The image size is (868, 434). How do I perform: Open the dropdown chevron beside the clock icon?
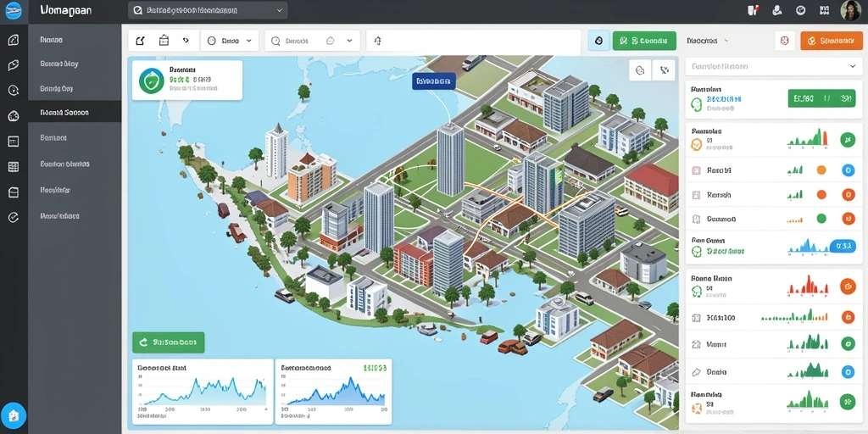click(248, 41)
